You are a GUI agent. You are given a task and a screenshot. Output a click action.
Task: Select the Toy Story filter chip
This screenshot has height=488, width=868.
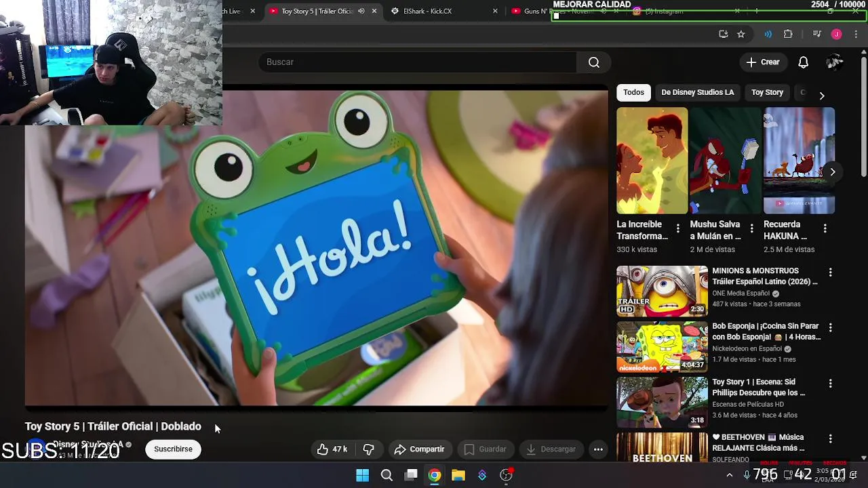[767, 92]
